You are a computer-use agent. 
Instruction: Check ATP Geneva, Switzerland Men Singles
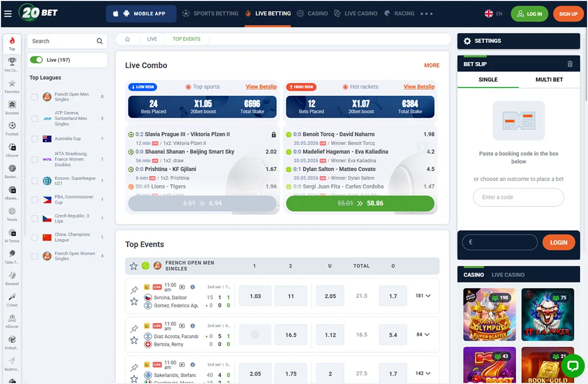pos(35,119)
